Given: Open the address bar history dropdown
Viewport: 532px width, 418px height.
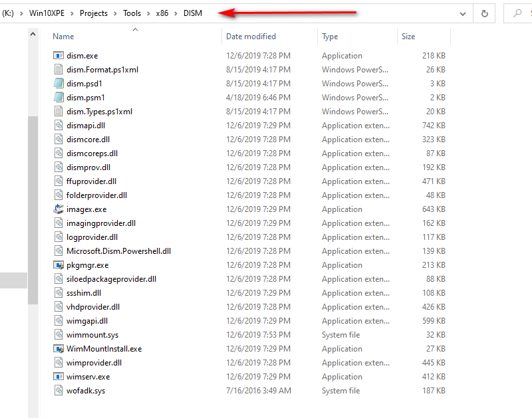Looking at the screenshot, I should [462, 14].
